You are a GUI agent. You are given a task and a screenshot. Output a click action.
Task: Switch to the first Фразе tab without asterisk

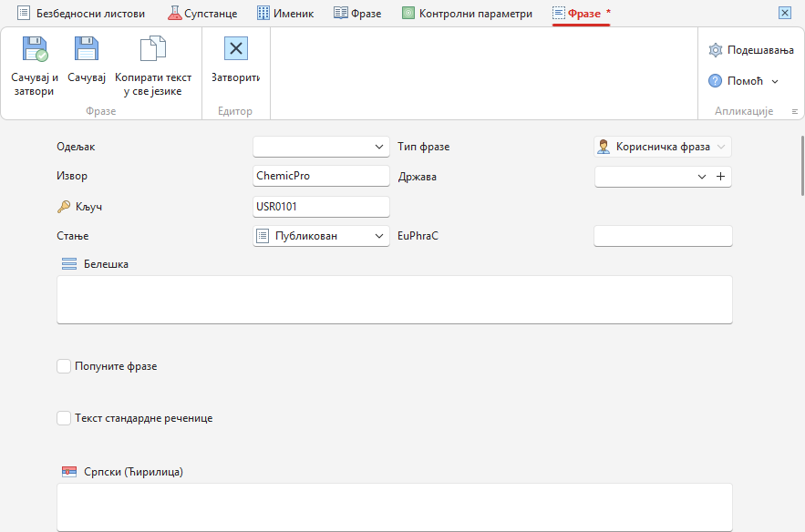(357, 14)
